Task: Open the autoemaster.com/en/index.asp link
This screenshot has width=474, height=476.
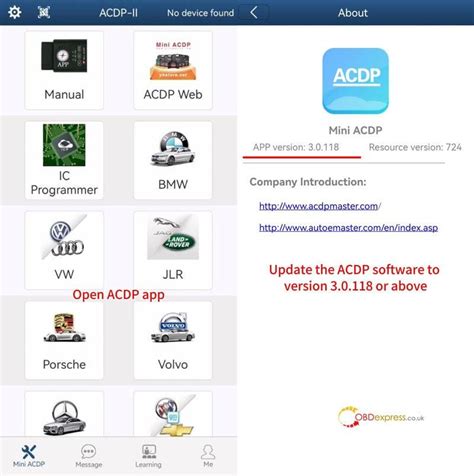Action: point(348,228)
